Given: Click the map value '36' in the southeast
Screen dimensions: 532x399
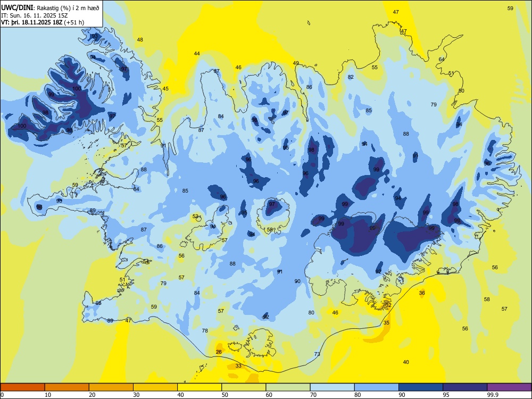Looking at the screenshot, I should (x=422, y=293).
